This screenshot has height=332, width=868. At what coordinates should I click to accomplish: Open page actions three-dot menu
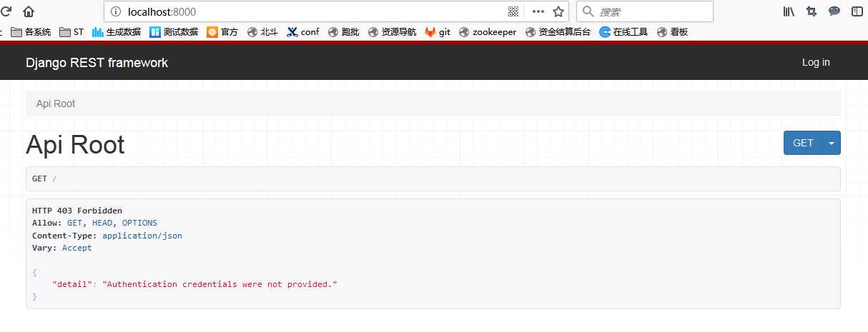coord(538,11)
